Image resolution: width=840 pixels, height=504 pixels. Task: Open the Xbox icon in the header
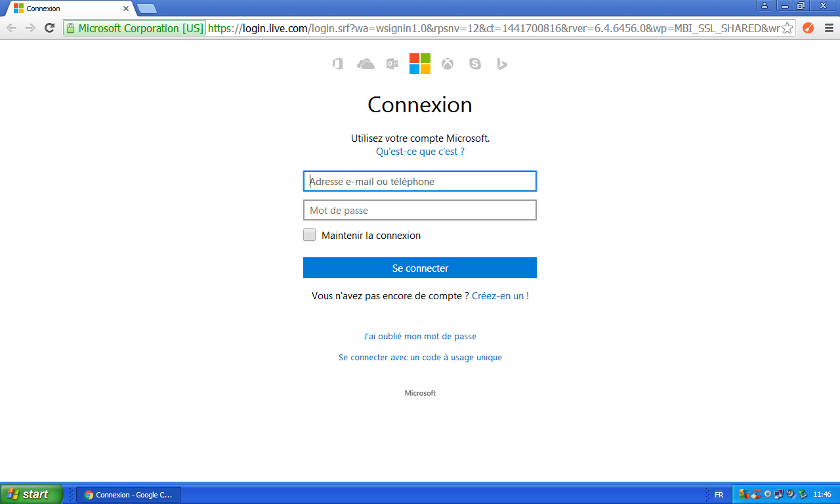(448, 64)
